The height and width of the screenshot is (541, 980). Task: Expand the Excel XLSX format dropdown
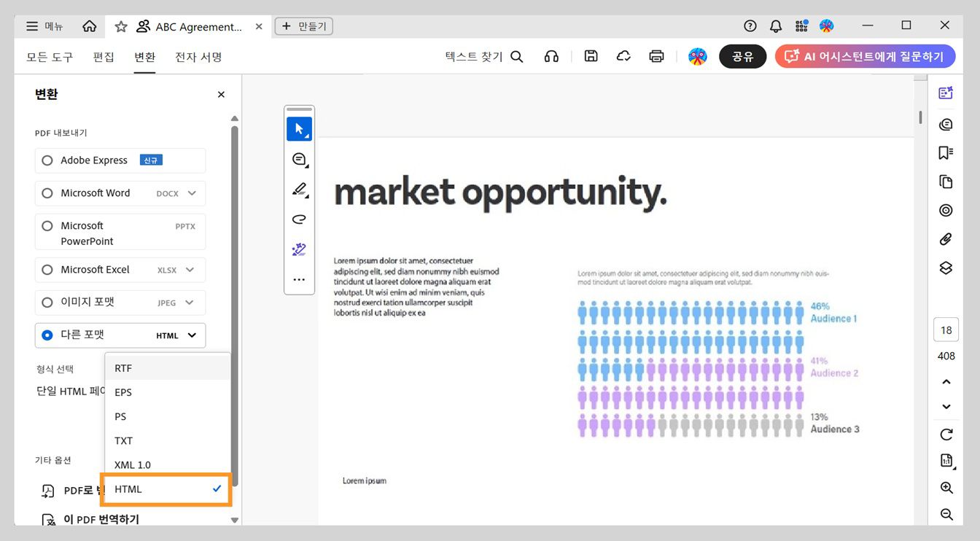click(x=190, y=270)
